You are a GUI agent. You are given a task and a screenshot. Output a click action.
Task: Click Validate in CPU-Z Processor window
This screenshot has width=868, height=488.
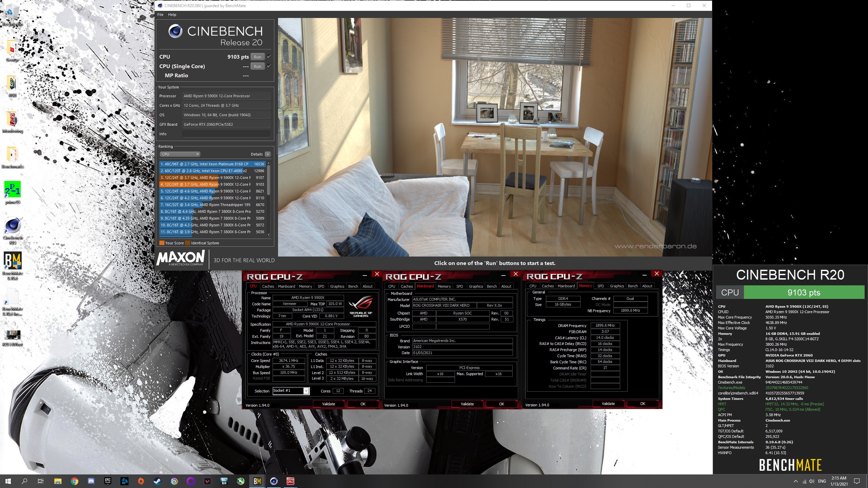[x=329, y=404]
